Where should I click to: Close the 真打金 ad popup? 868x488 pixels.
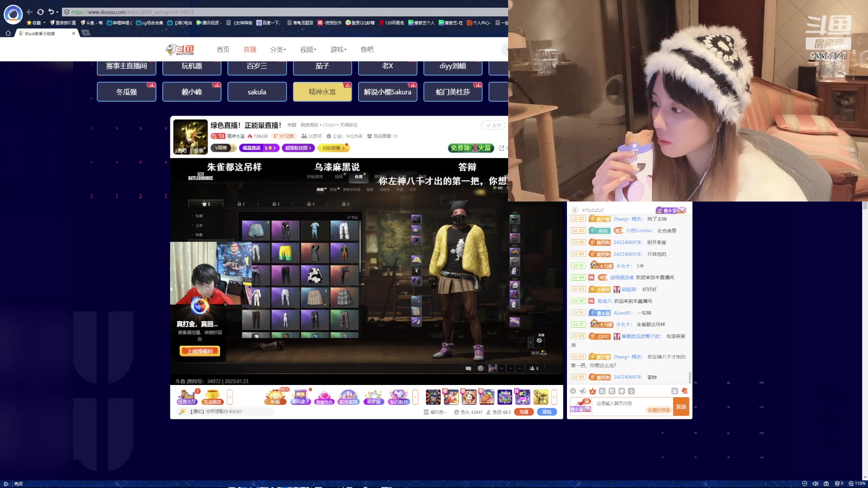[x=225, y=305]
